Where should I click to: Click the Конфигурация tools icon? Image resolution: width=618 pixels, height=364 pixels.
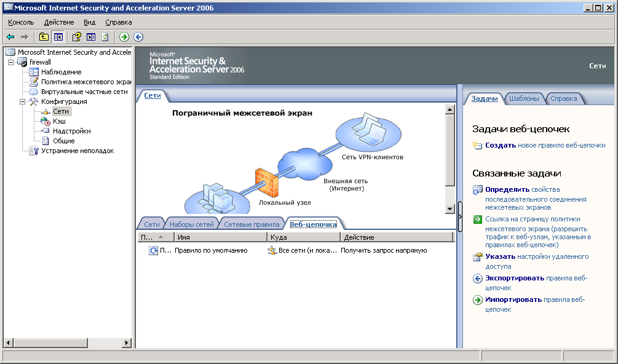(x=34, y=101)
